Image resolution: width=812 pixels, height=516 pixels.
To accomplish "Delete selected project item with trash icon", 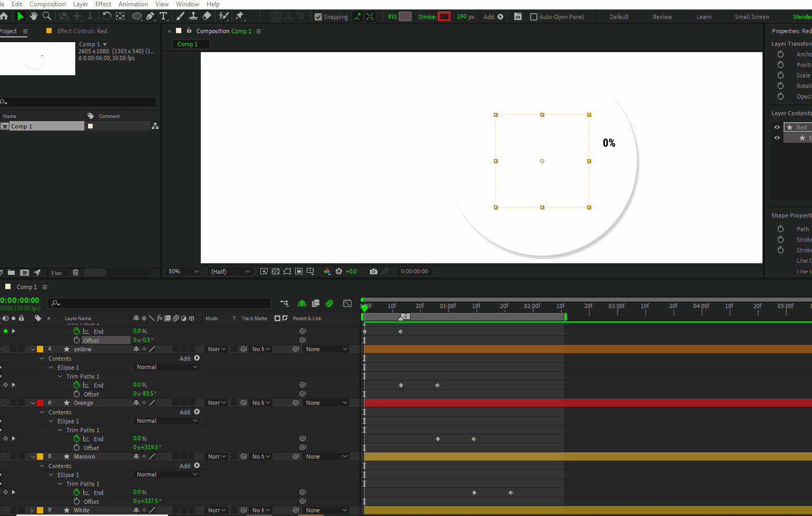I will pos(75,272).
